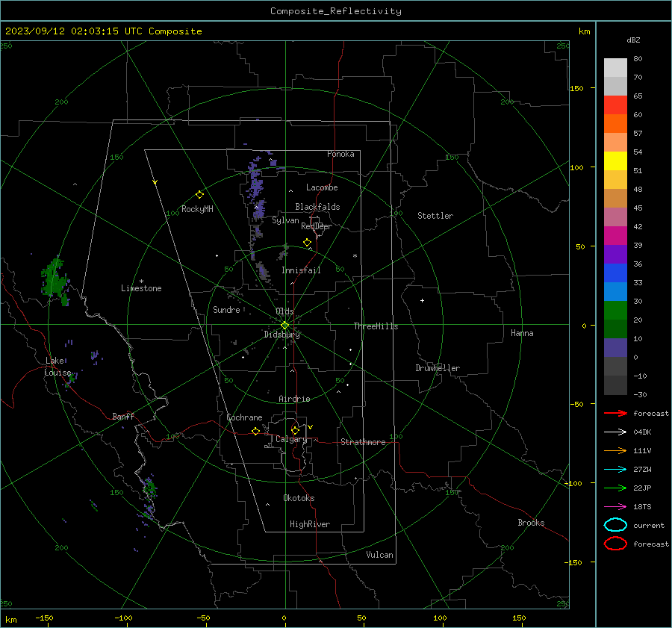
Task: Click the Calgary city label
Action: click(x=291, y=439)
